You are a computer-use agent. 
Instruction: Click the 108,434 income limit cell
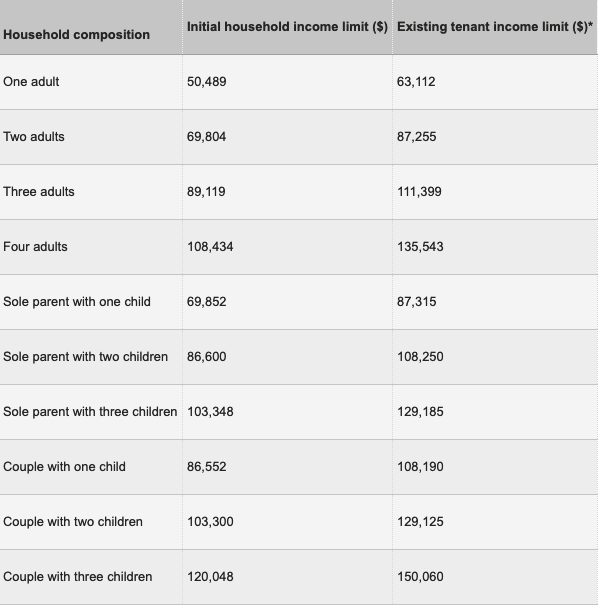pos(210,247)
